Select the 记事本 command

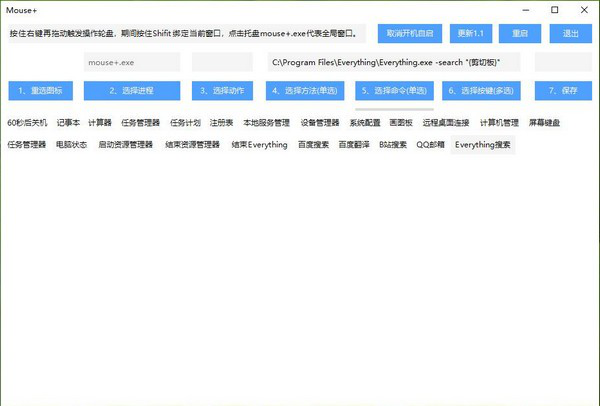[x=68, y=123]
